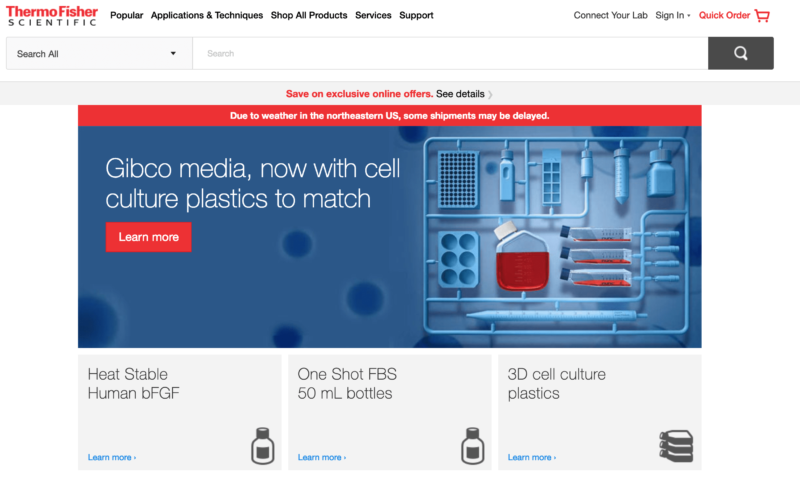The image size is (800, 478).
Task: Click into the main Search text field
Action: (450, 53)
